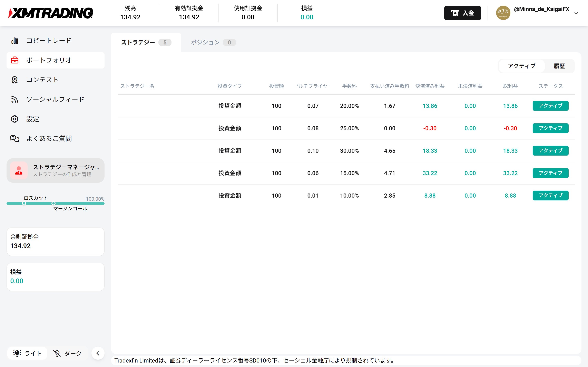588x367 pixels.
Task: Select the Active (アクティブ) filter toggle
Action: click(521, 66)
